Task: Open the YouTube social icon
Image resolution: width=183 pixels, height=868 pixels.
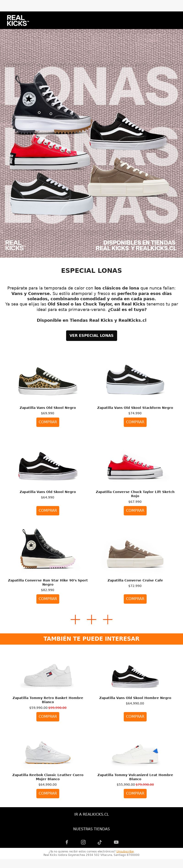Action: pyautogui.click(x=116, y=842)
